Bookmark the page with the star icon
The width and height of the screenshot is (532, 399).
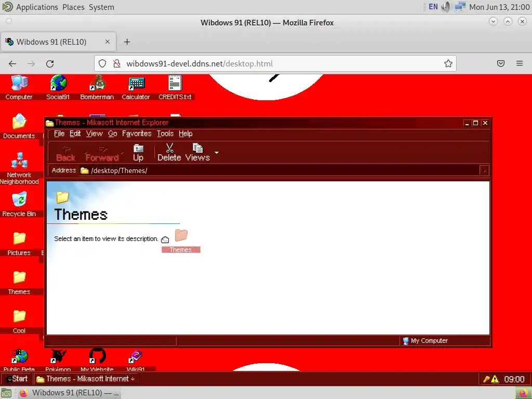(448, 64)
